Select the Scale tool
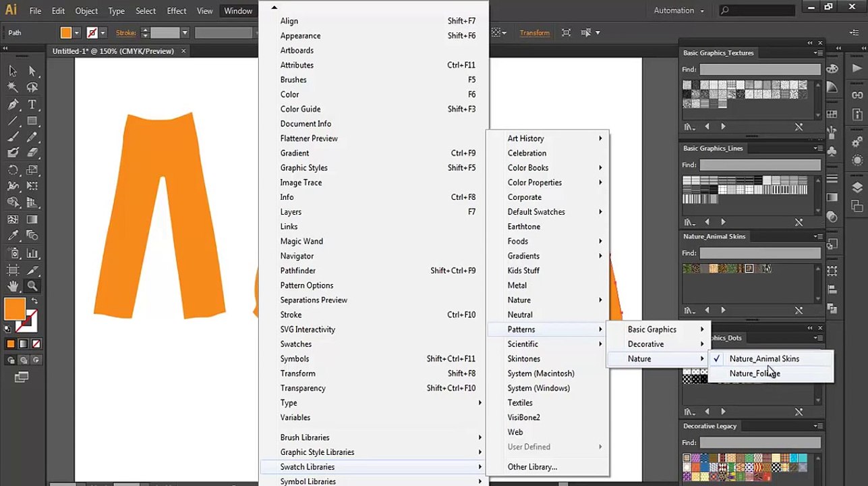This screenshot has height=486, width=868. click(x=32, y=170)
